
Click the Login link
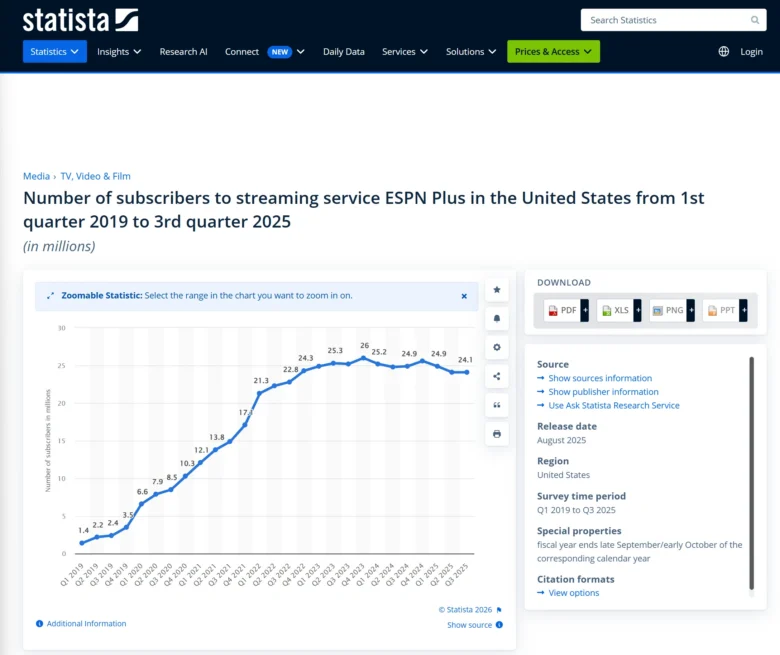click(x=751, y=51)
